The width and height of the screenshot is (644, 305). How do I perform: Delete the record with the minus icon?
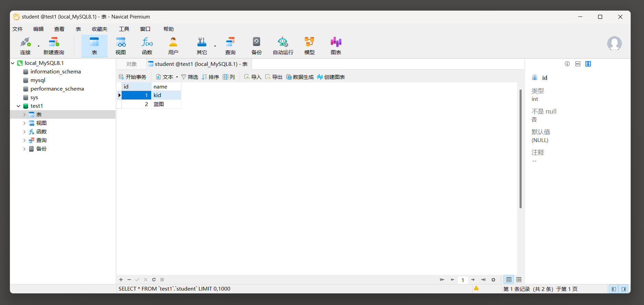click(129, 280)
